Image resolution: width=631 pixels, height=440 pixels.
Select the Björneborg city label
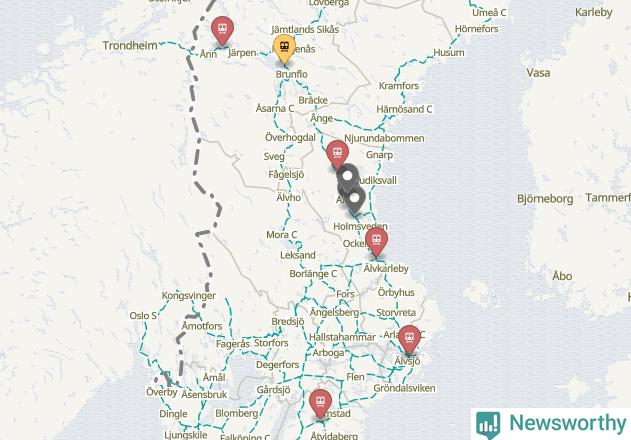545,199
